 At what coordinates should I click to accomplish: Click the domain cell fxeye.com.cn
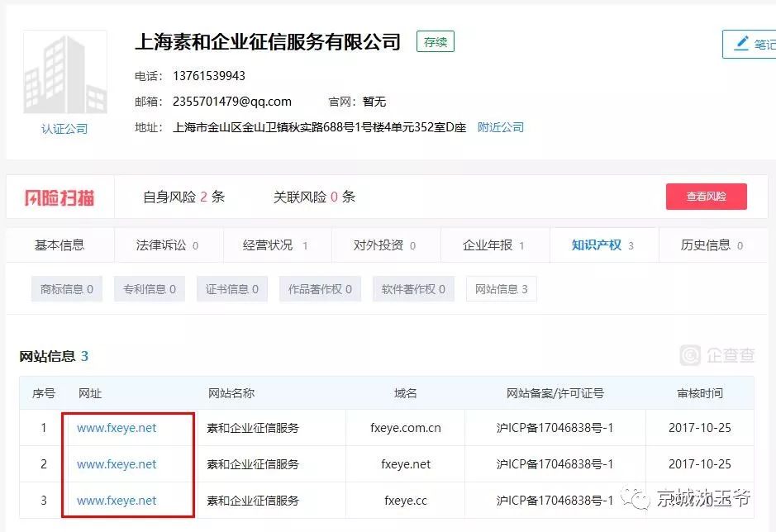[x=406, y=428]
